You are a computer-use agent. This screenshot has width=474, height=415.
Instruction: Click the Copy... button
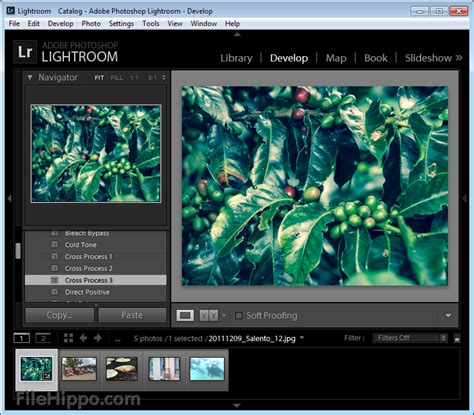(60, 315)
